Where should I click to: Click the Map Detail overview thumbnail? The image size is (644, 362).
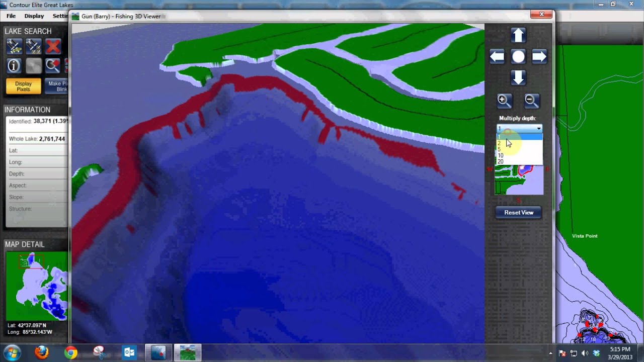(x=37, y=287)
